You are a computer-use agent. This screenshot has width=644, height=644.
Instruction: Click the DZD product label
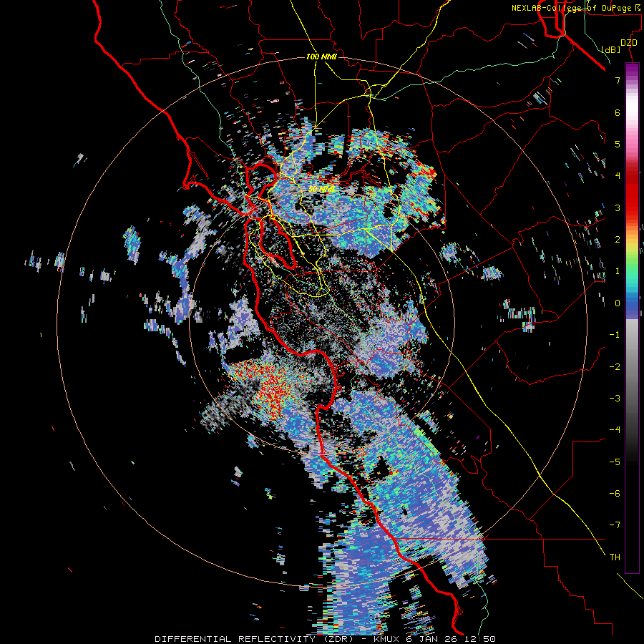[x=629, y=43]
